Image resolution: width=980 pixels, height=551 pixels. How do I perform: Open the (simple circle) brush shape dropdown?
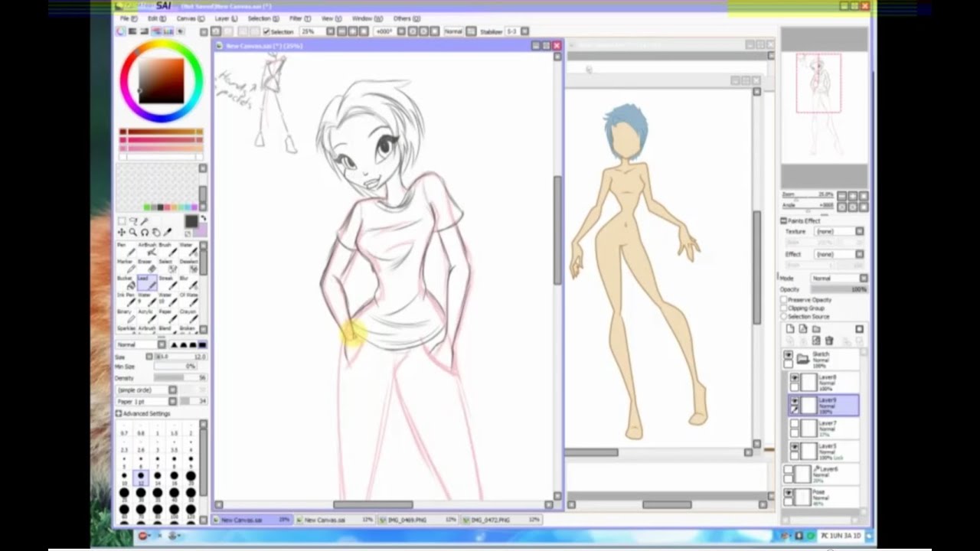click(173, 390)
